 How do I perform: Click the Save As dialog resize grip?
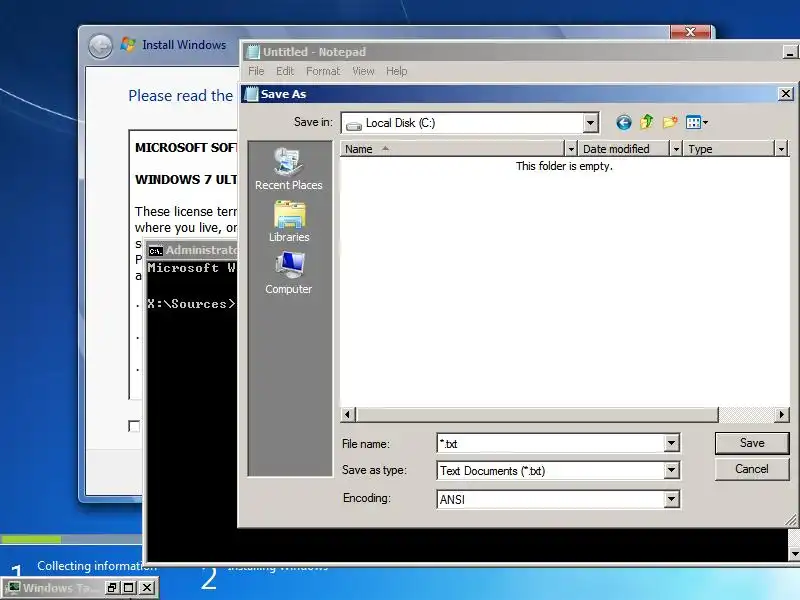pyautogui.click(x=791, y=520)
